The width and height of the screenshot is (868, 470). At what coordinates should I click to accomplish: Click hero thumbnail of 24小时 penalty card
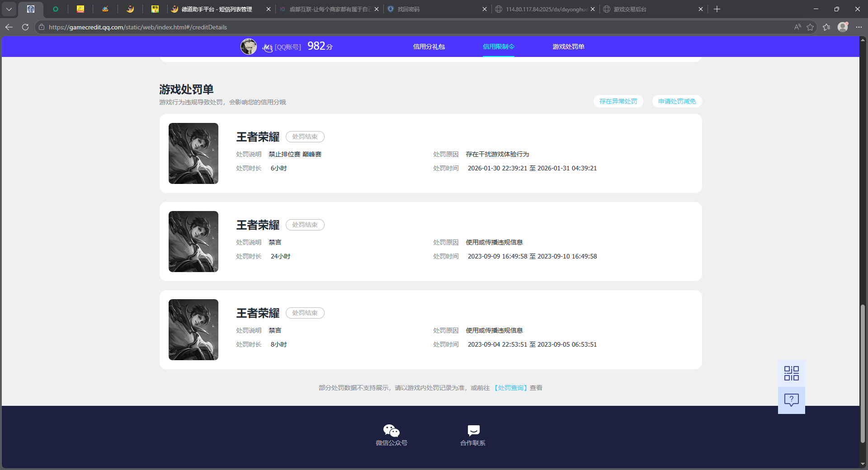(x=193, y=242)
